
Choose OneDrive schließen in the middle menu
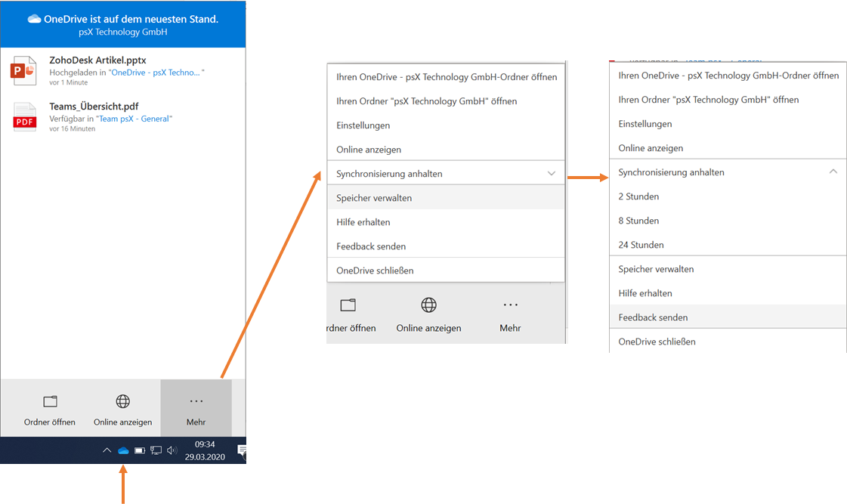(447, 271)
